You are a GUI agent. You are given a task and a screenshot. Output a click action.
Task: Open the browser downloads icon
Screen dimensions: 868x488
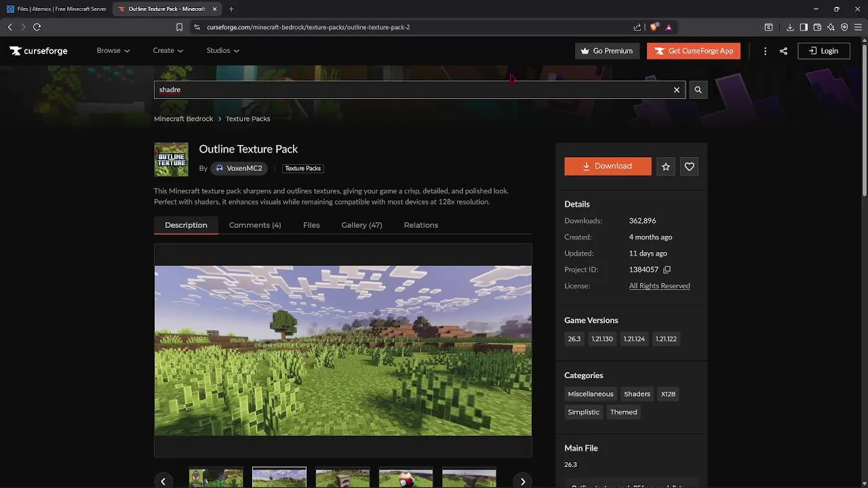[x=790, y=27]
